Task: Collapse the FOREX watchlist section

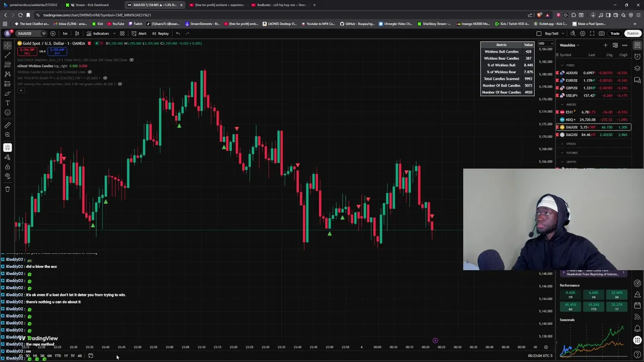Action: [x=562, y=65]
